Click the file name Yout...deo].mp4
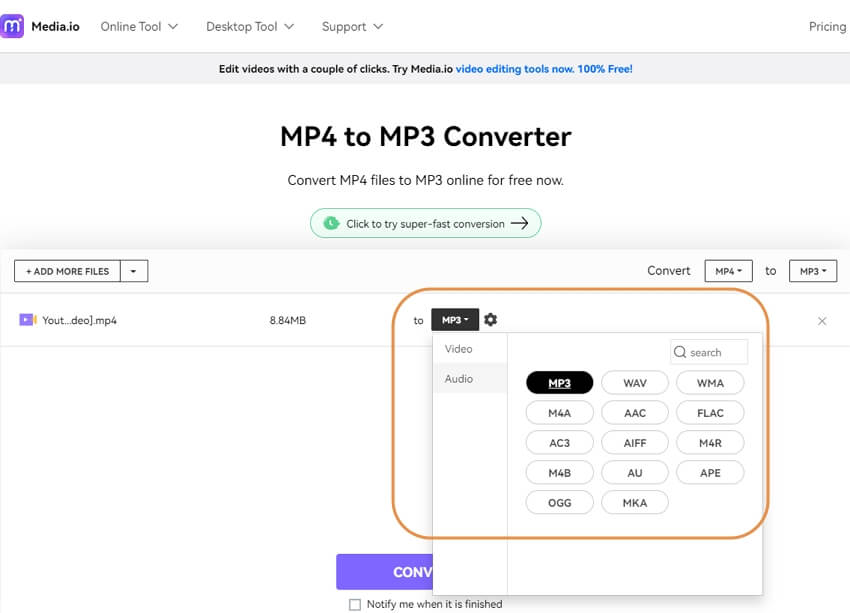This screenshot has width=850, height=613. pyautogui.click(x=80, y=320)
